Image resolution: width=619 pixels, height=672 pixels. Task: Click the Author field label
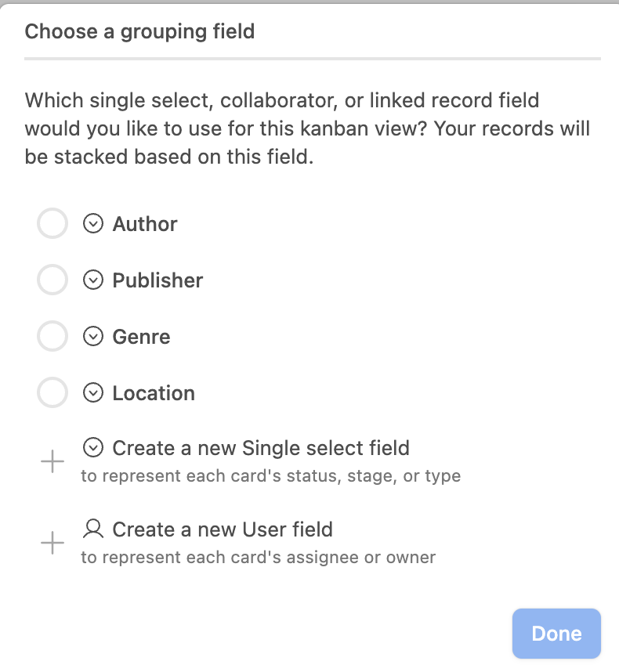145,224
